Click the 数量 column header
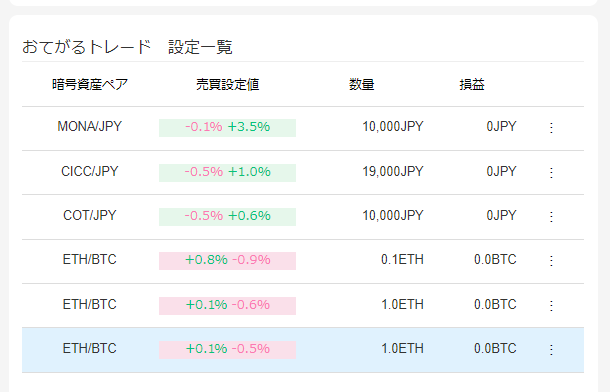Viewport: 610px width, 392px height. (361, 84)
